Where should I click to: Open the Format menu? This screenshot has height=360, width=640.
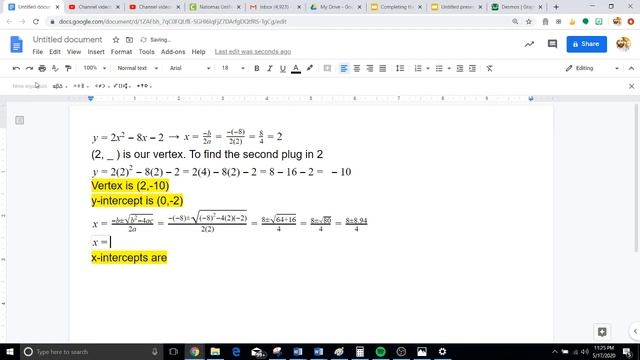[x=121, y=52]
